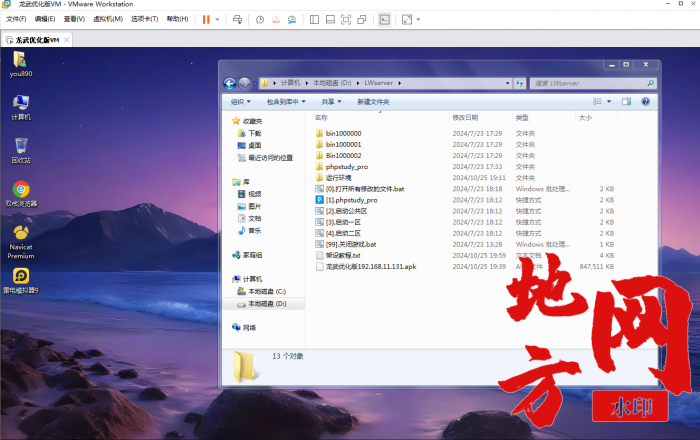Click the 本地磁盘 (D:) segment in the address bar

332,83
